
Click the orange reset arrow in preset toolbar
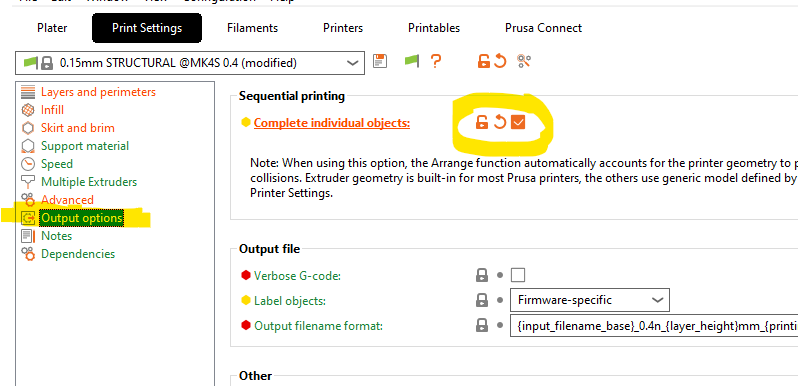[500, 62]
